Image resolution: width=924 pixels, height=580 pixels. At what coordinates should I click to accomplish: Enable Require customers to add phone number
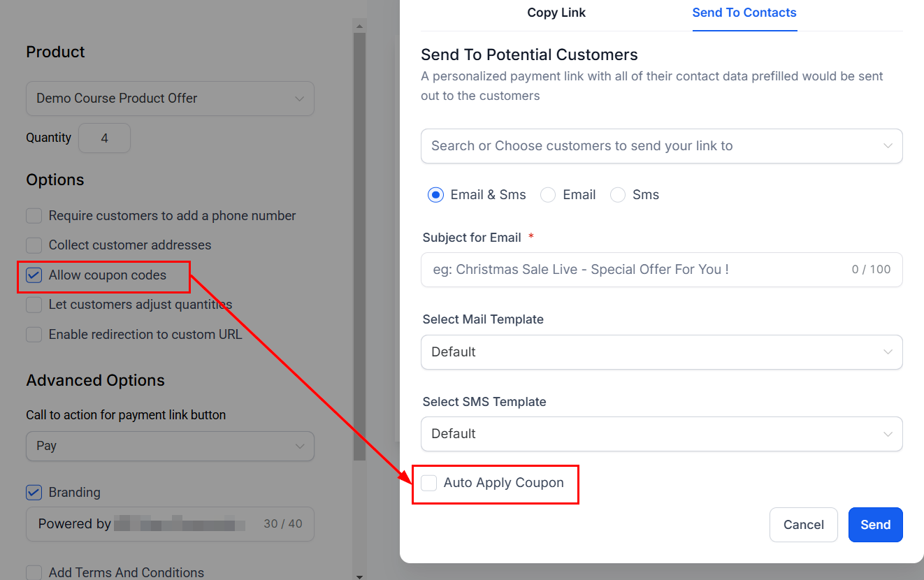34,216
